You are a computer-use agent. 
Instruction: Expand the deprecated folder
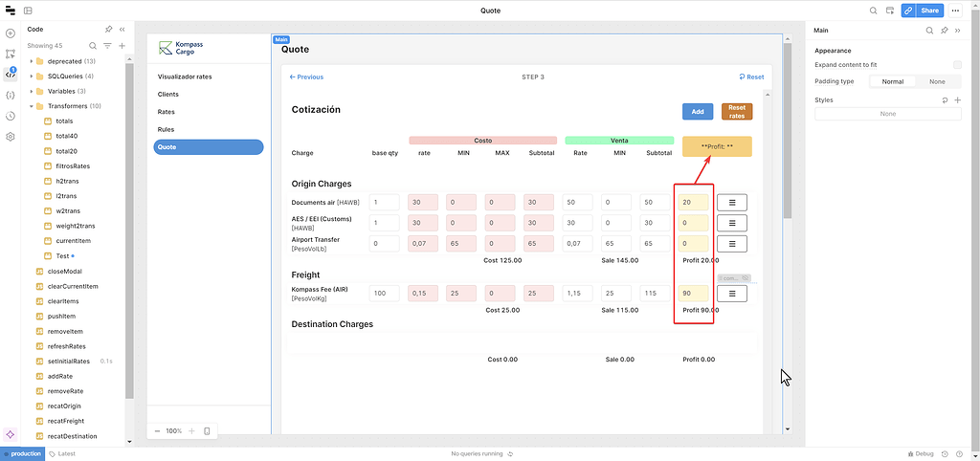pos(32,61)
